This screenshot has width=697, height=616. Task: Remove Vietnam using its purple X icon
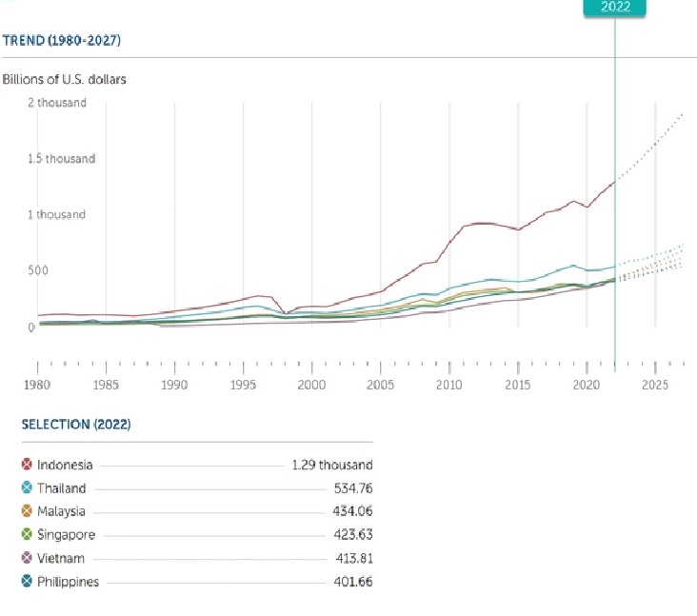pos(28,558)
